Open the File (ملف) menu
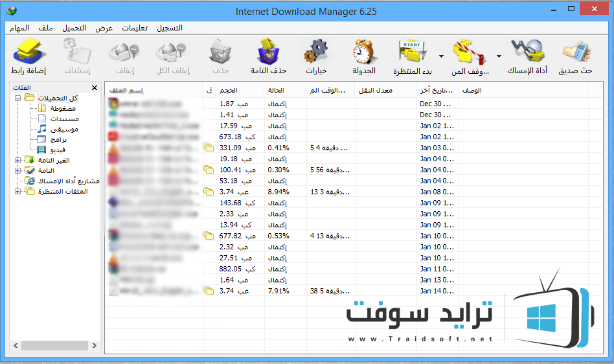 click(45, 28)
